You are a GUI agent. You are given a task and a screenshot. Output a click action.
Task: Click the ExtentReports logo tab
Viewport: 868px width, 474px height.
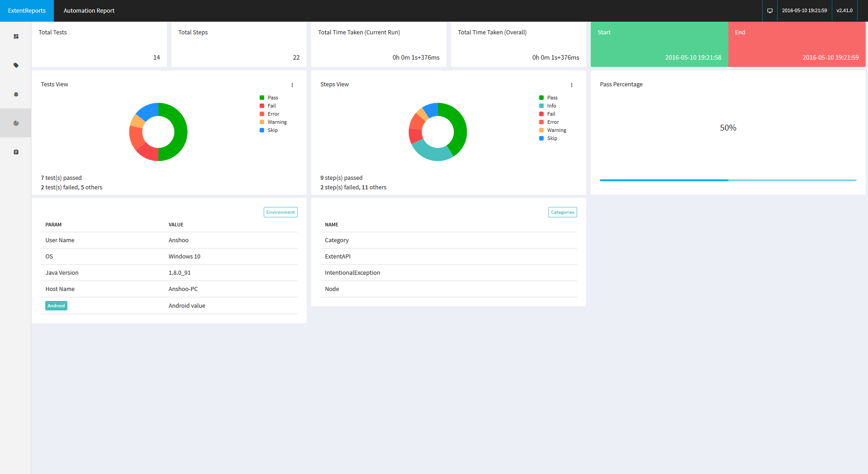tap(27, 10)
